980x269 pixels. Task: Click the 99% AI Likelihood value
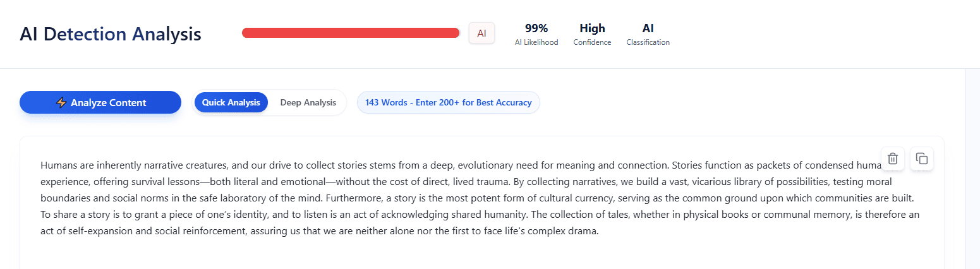(536, 28)
